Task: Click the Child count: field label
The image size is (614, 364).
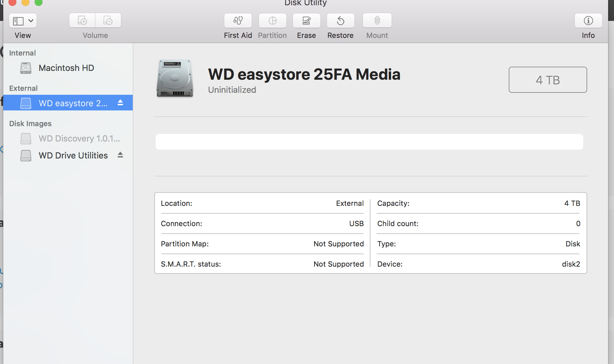Action: click(x=398, y=223)
